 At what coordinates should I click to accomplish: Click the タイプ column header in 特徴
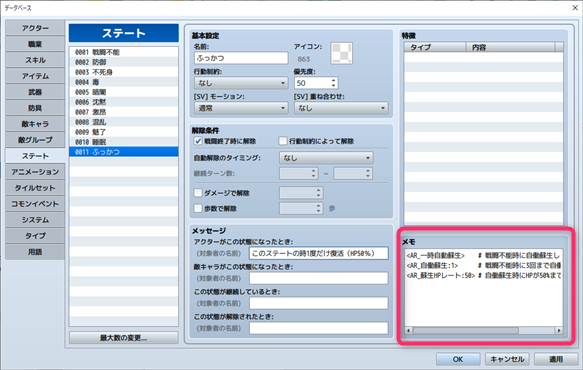point(435,47)
